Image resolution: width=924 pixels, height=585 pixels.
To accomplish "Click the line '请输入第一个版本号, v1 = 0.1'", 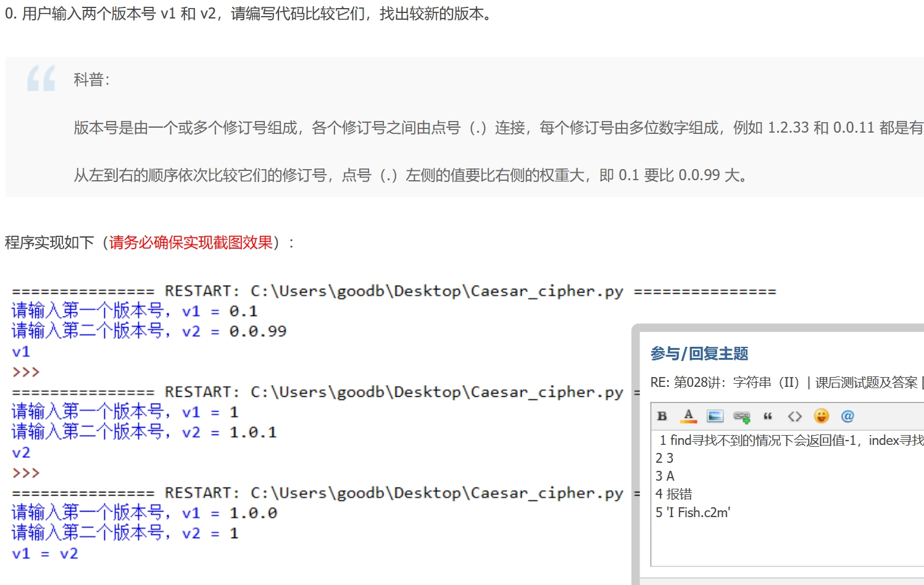I will click(135, 311).
